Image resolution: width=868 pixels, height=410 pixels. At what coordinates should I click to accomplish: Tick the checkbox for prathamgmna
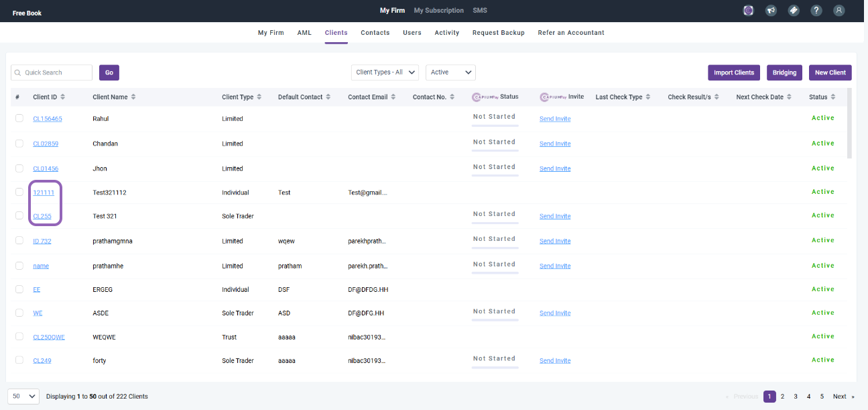click(19, 240)
